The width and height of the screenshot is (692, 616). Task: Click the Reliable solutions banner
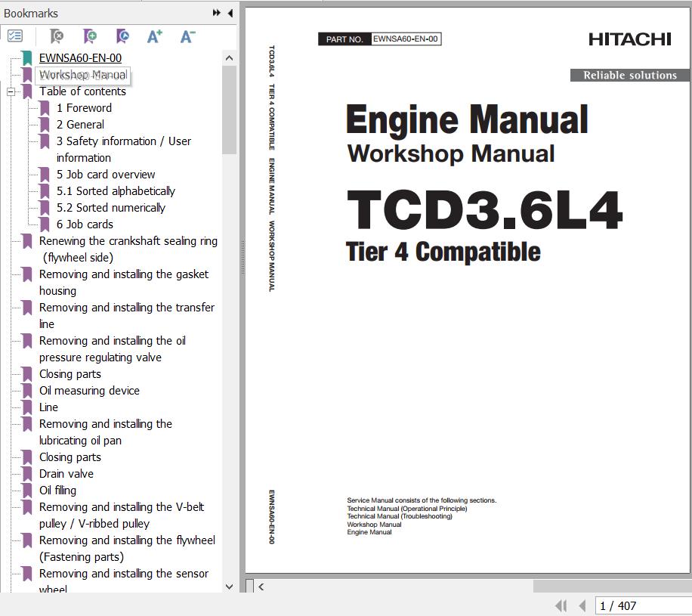coord(630,75)
